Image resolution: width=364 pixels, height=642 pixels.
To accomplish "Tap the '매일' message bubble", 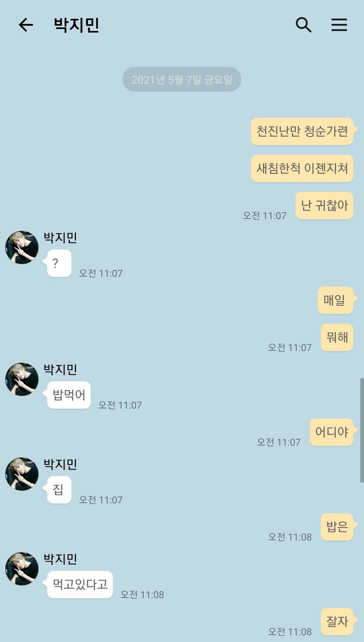I will [336, 300].
